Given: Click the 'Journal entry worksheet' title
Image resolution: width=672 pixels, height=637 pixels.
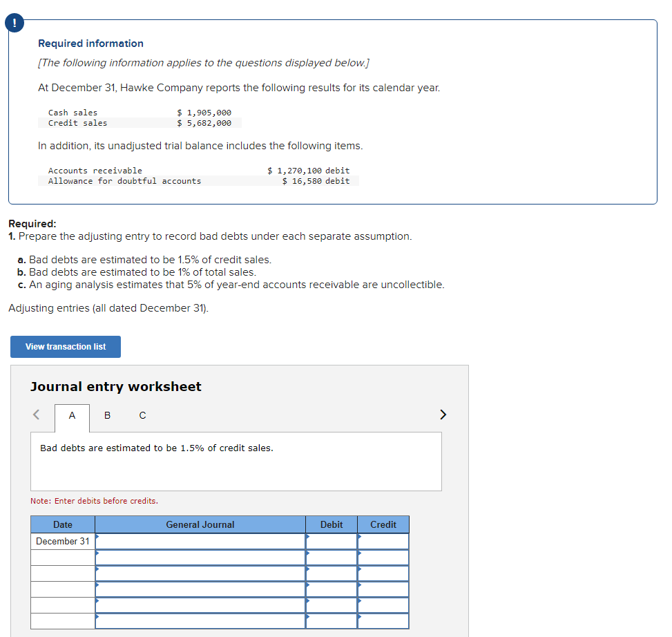Looking at the screenshot, I should click(116, 387).
